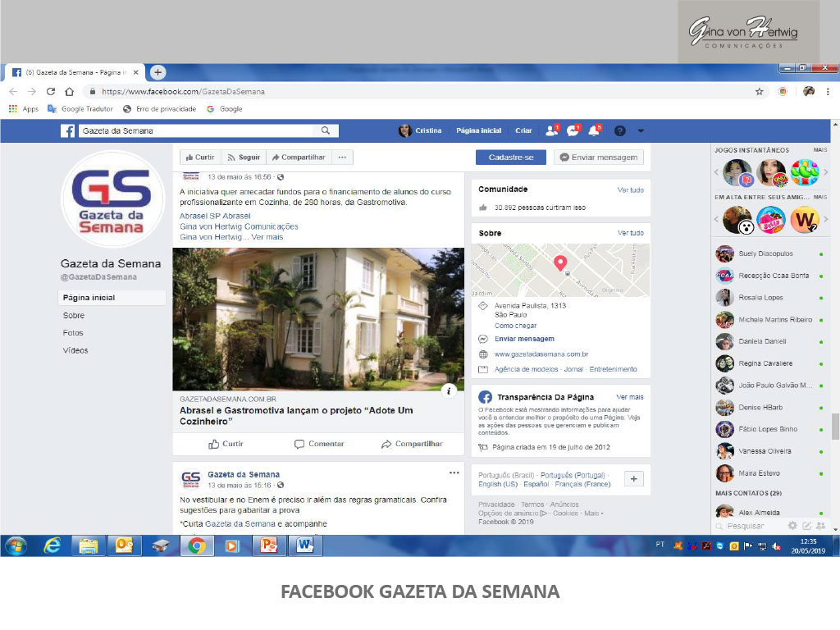
Task: Click the next arrow in Jogos Instantâneos
Action: pos(825,172)
